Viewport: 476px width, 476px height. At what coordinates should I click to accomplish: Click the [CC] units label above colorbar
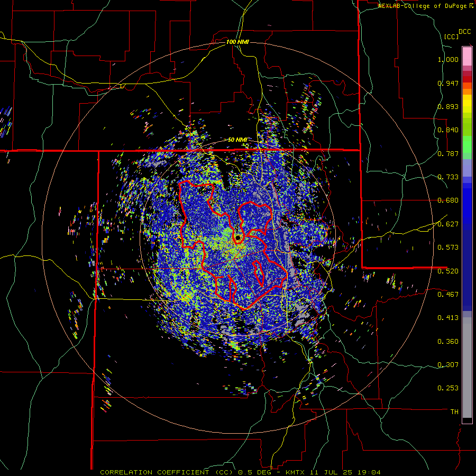coord(451,36)
